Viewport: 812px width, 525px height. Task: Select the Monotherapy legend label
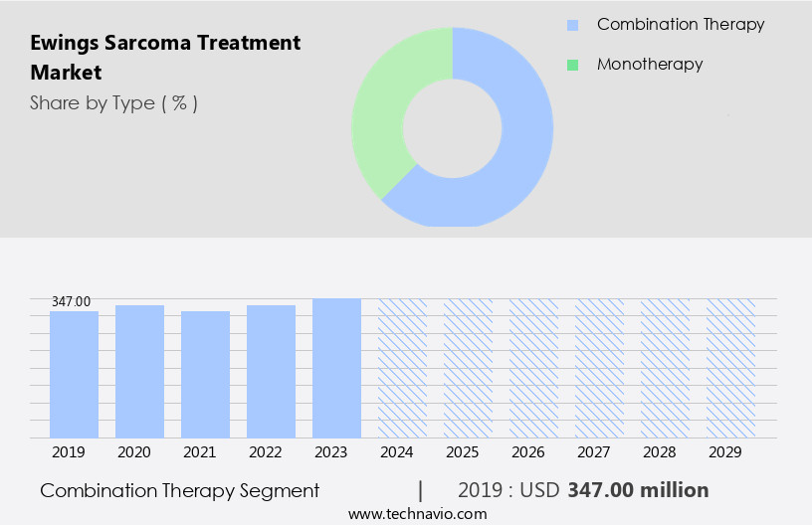coord(649,65)
